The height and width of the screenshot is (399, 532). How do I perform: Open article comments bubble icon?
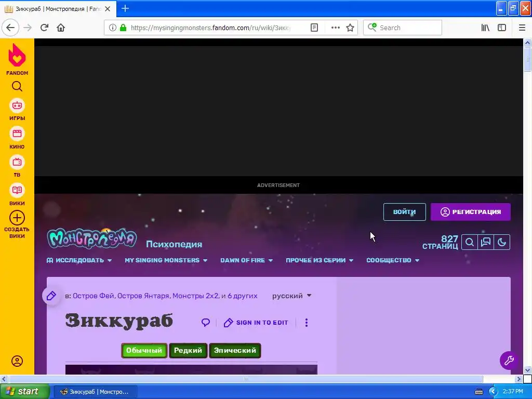coord(206,322)
